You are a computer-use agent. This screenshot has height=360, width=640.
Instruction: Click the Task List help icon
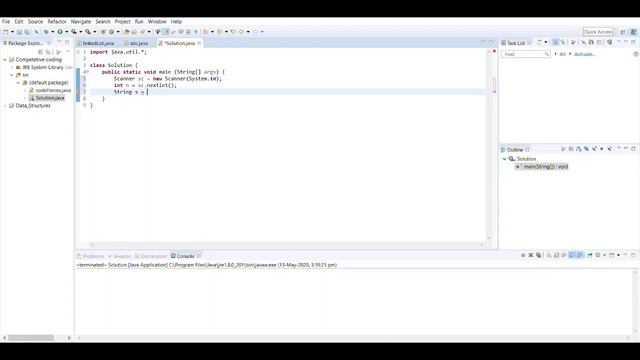pyautogui.click(x=636, y=54)
